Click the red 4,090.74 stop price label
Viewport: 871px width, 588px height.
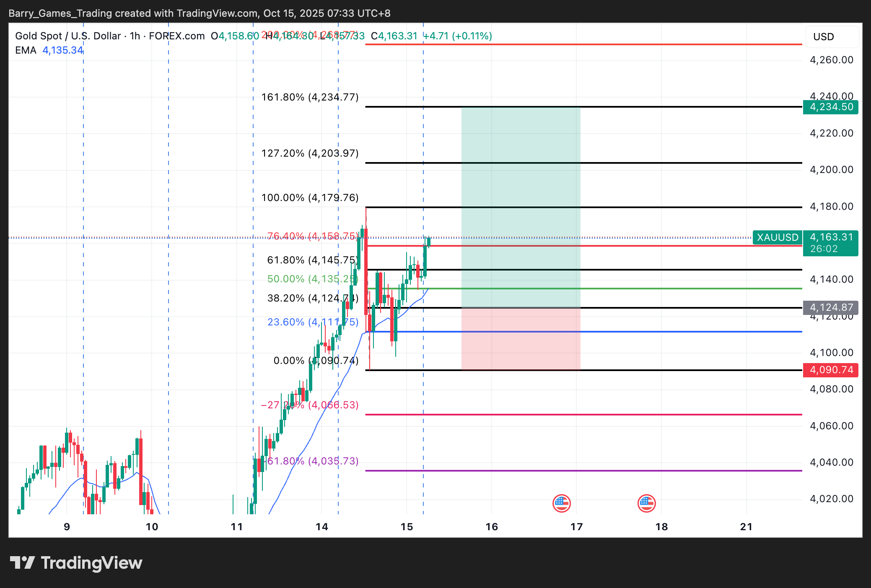pyautogui.click(x=831, y=370)
